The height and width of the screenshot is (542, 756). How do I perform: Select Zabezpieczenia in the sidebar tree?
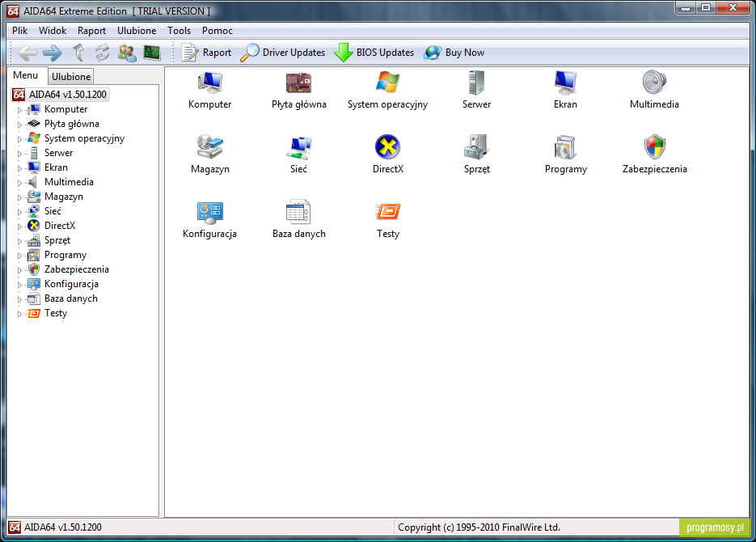point(77,269)
